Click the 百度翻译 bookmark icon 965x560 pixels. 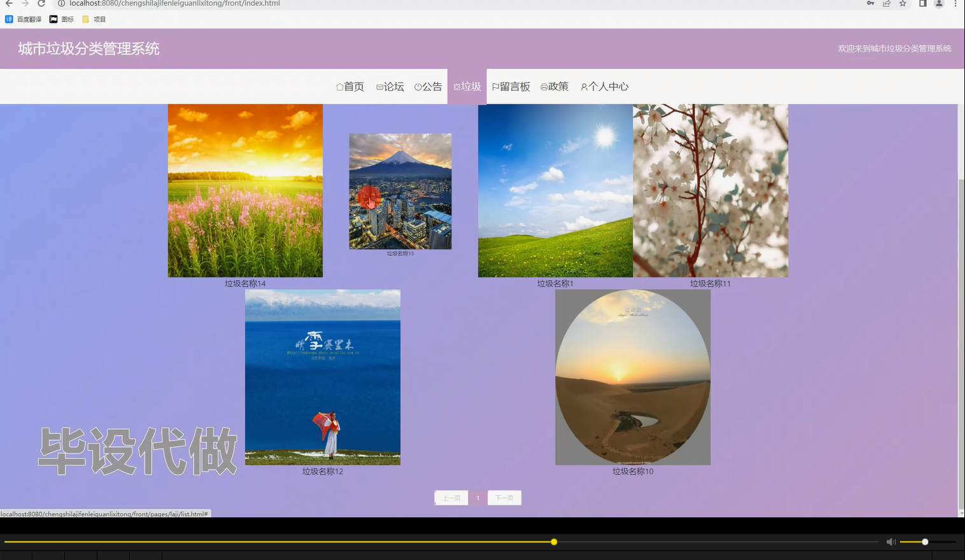pos(8,18)
